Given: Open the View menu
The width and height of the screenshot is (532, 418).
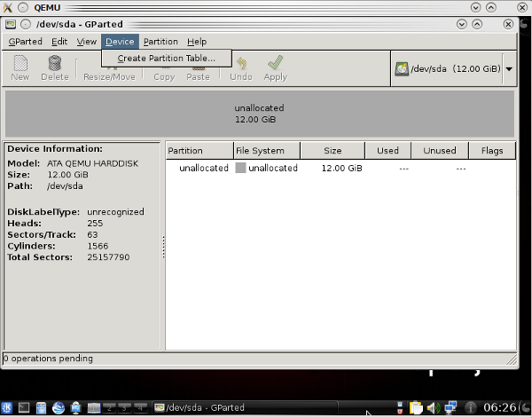Looking at the screenshot, I should tap(87, 42).
